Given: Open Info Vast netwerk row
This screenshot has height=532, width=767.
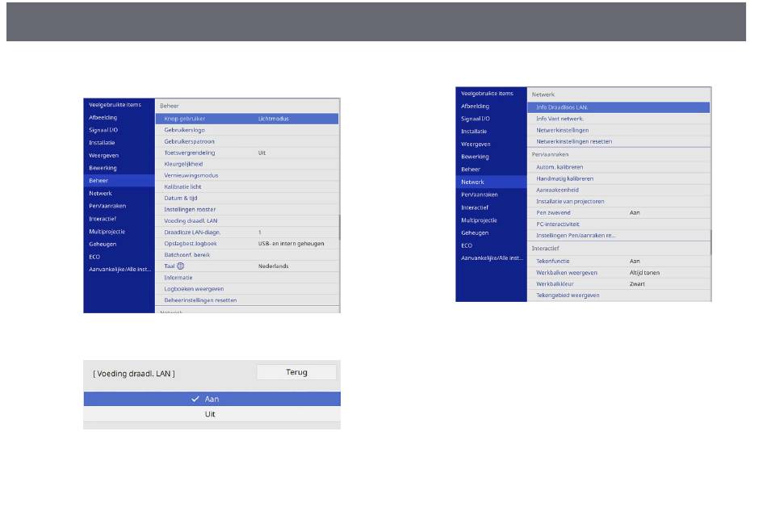Looking at the screenshot, I should click(x=618, y=119).
